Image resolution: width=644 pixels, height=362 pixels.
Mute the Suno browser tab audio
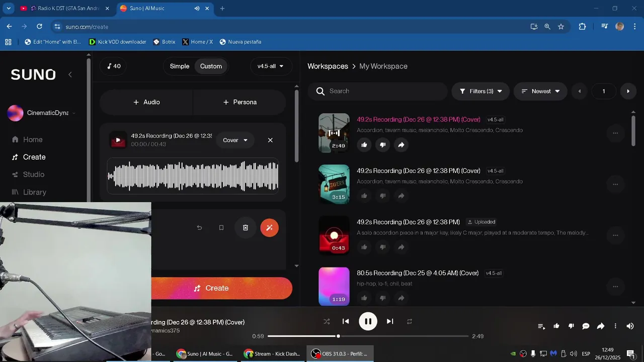click(197, 9)
